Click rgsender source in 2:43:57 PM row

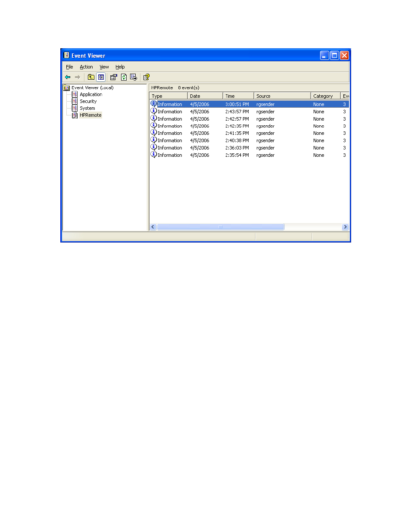(x=265, y=112)
